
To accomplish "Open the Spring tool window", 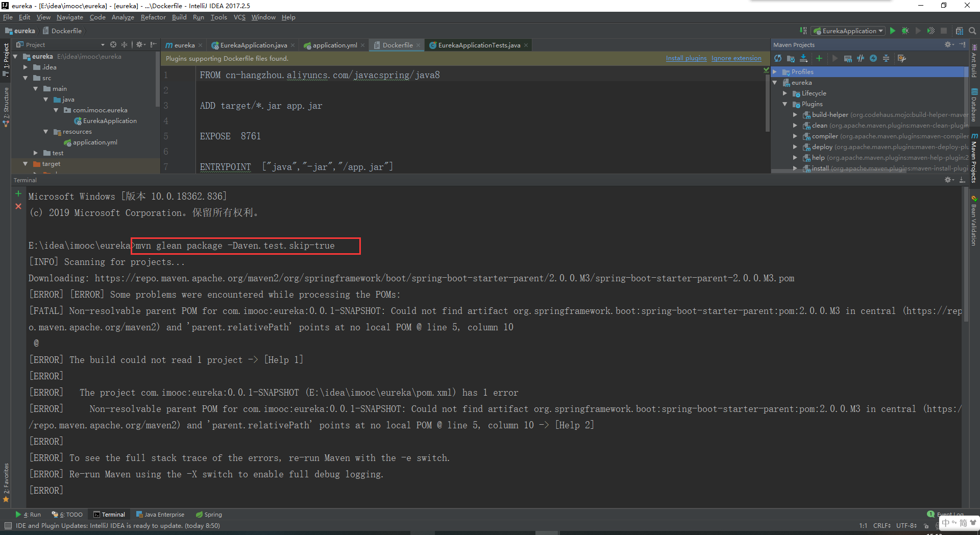I will 209,515.
